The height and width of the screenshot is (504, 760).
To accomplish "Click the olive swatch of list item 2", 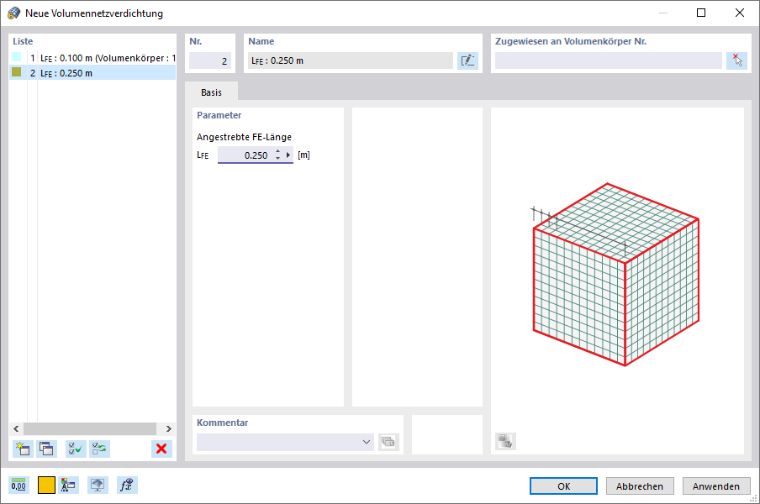I will coord(17,72).
